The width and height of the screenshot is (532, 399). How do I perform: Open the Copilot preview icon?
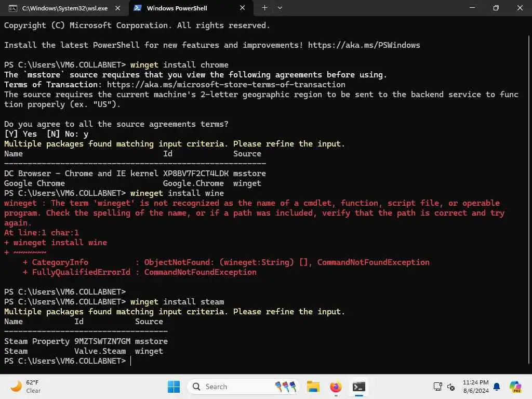515,387
